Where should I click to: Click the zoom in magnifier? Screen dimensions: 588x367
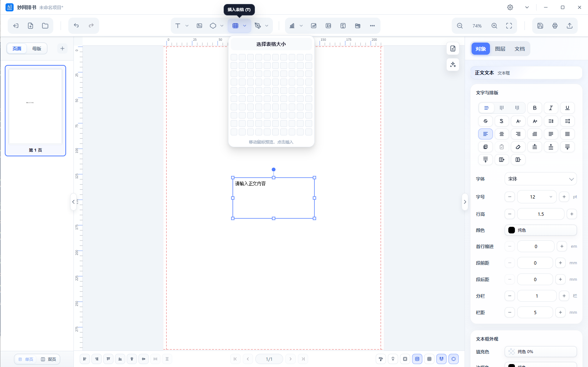pos(494,26)
